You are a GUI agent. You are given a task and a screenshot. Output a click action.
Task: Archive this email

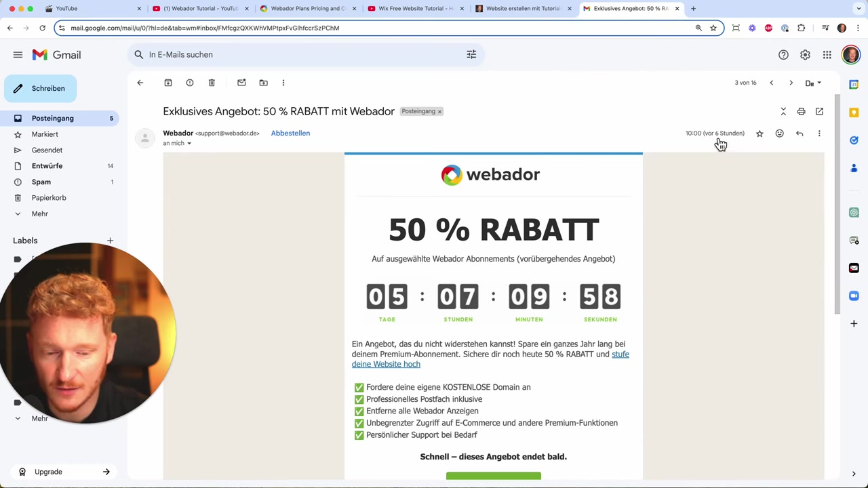tap(167, 83)
